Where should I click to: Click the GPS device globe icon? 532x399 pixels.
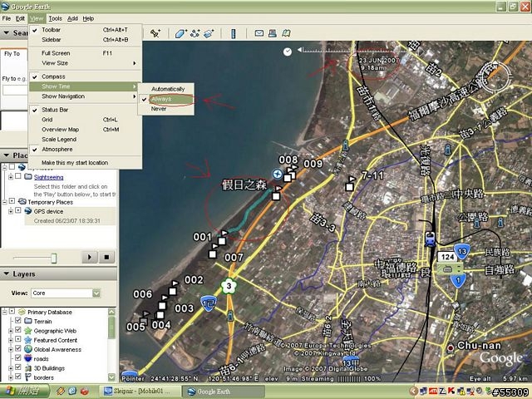(28, 211)
